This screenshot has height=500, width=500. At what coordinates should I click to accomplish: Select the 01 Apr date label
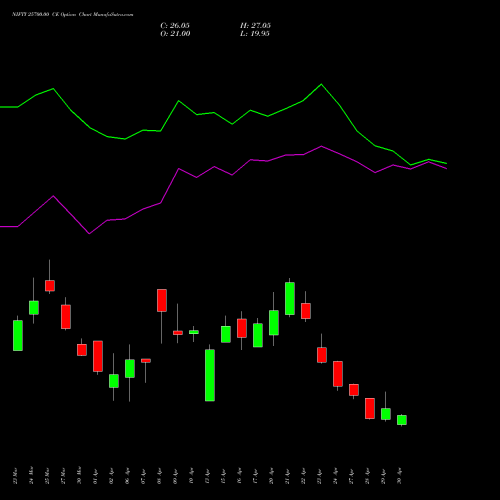point(95,476)
